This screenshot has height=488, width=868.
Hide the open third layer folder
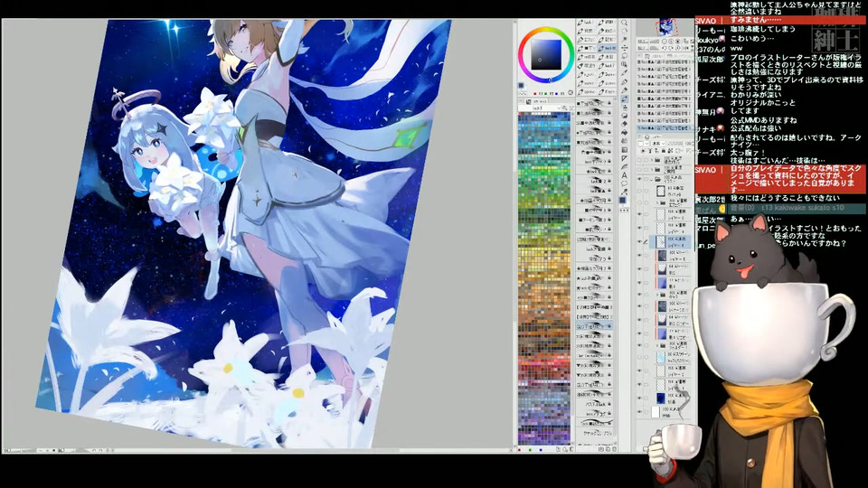coord(639,179)
